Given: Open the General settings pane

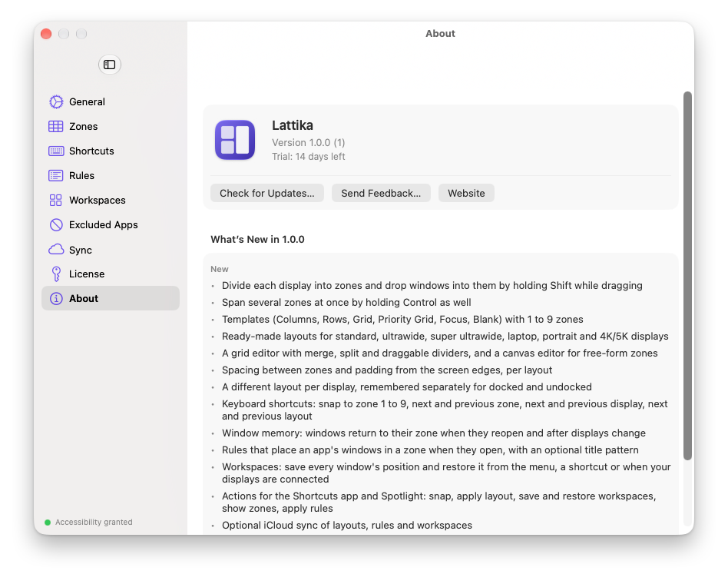Looking at the screenshot, I should (111, 101).
